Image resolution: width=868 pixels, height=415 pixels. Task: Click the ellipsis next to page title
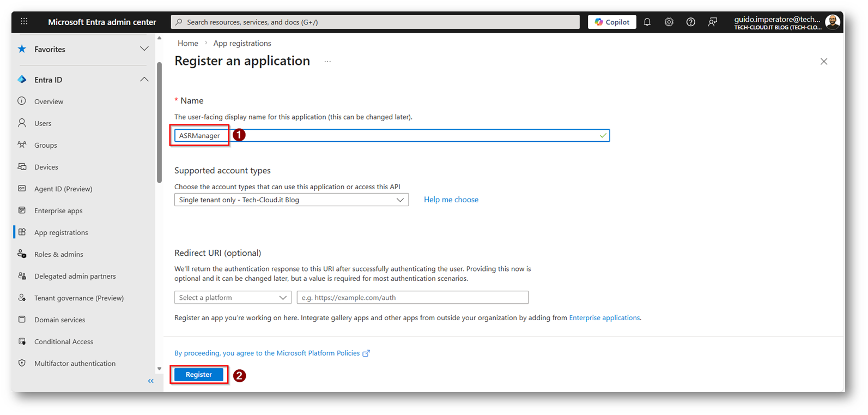click(x=327, y=62)
